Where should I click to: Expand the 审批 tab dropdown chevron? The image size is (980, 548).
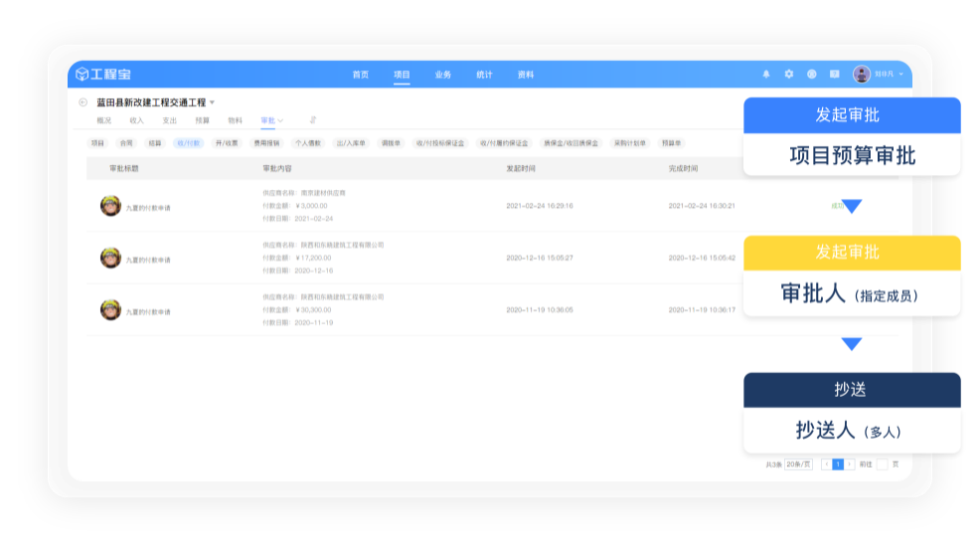280,121
